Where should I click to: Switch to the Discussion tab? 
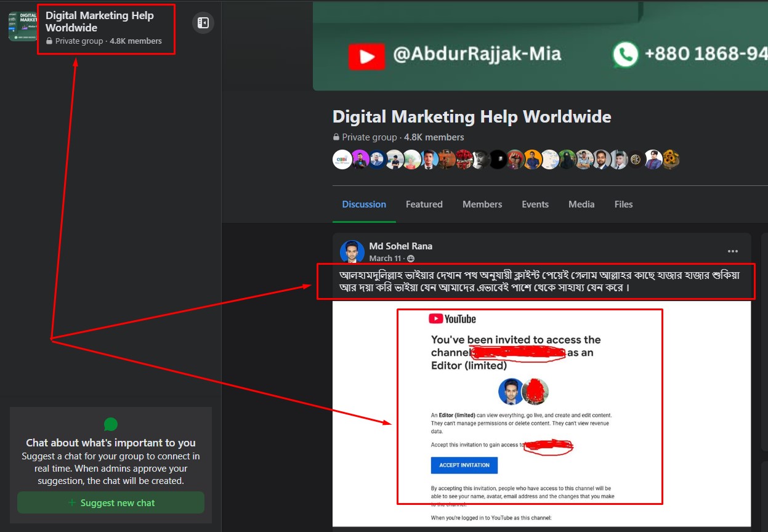[364, 204]
